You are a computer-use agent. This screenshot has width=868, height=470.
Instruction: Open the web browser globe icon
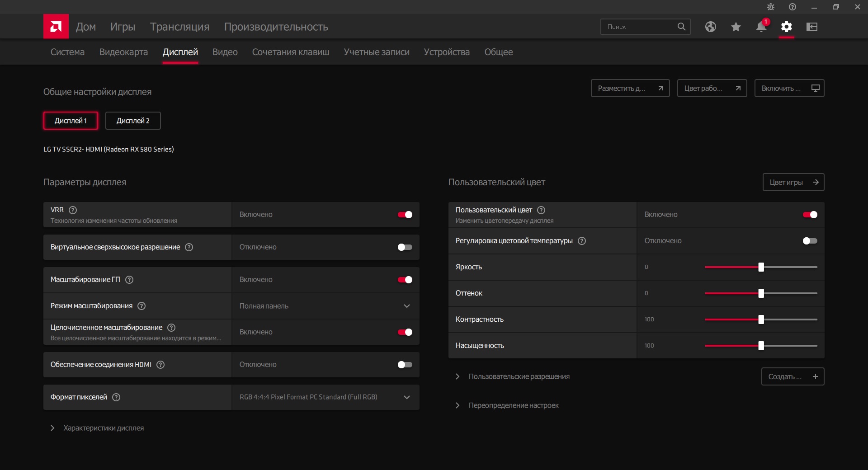[x=710, y=27]
